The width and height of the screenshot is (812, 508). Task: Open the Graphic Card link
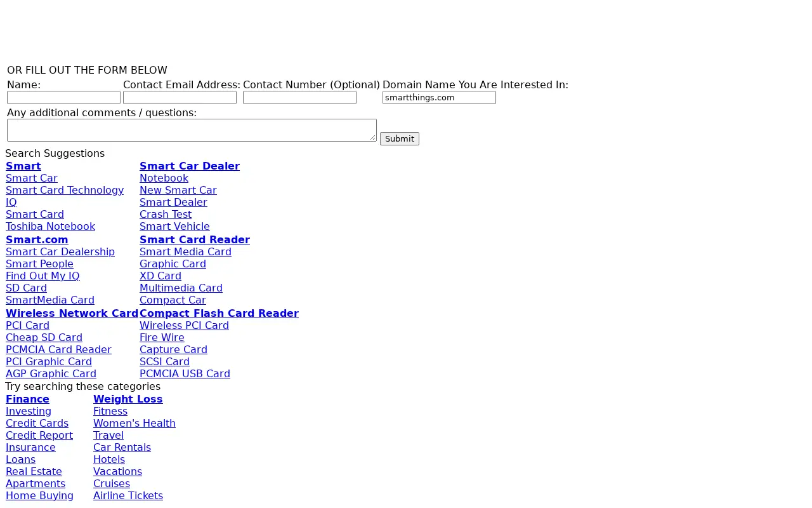tap(173, 264)
